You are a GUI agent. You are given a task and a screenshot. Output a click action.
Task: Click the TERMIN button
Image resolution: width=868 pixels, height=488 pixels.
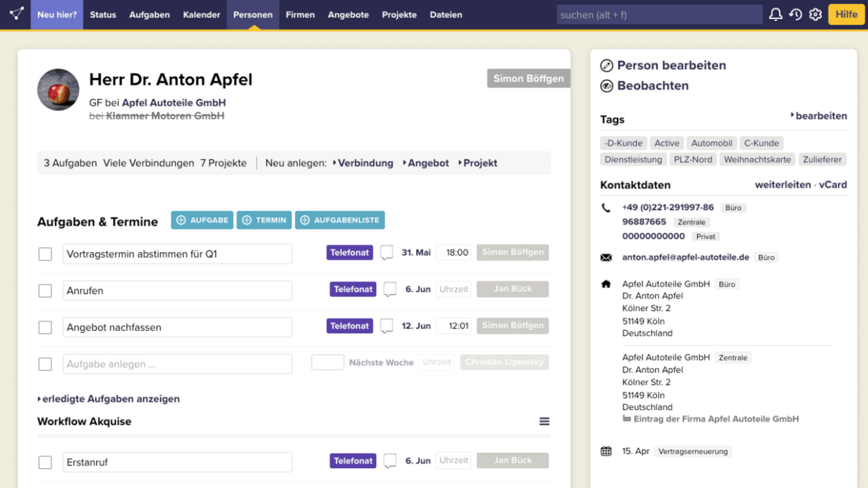[x=264, y=220]
